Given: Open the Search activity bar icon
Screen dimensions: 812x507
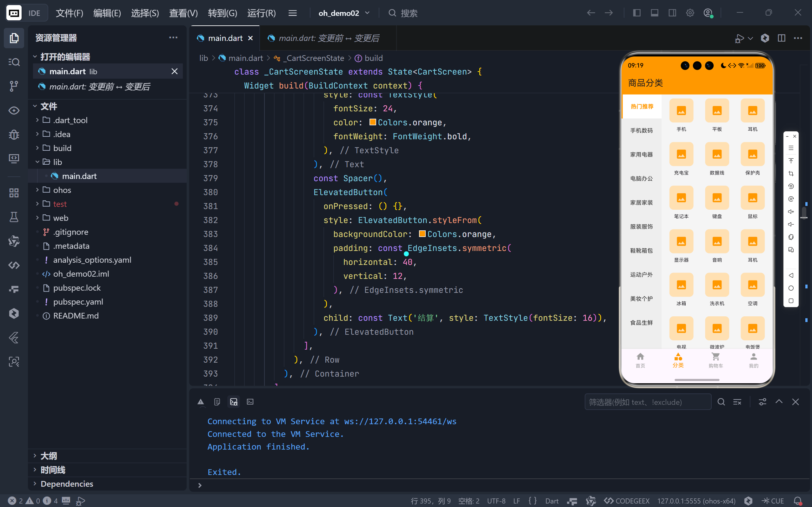Looking at the screenshot, I should tap(14, 62).
